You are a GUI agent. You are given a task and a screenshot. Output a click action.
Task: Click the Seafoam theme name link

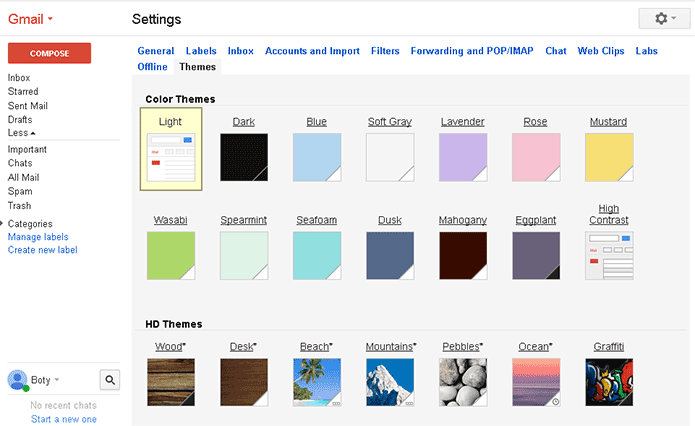(316, 220)
